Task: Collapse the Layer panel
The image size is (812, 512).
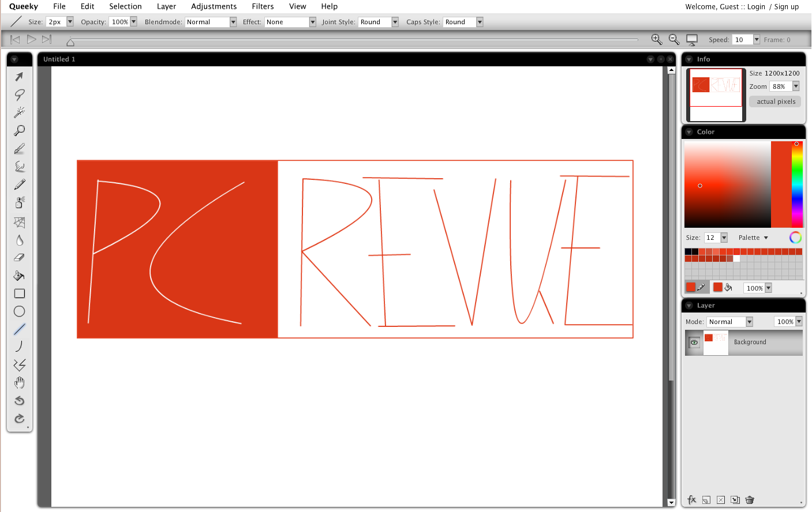Action: click(x=689, y=306)
